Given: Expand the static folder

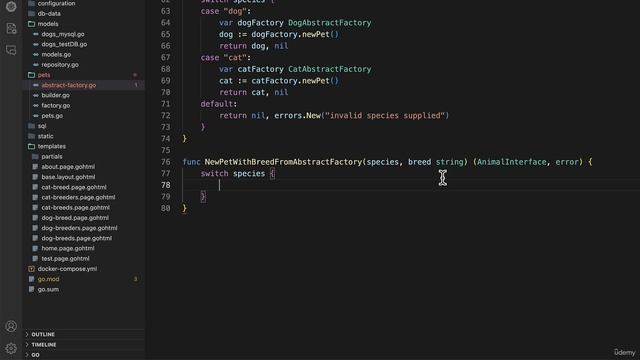Looking at the screenshot, I should [45, 136].
